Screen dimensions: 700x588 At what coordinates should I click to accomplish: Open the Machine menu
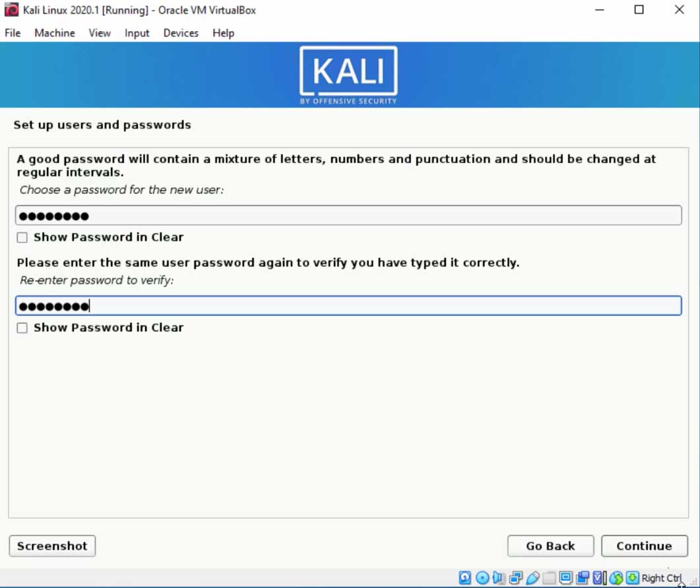[55, 33]
